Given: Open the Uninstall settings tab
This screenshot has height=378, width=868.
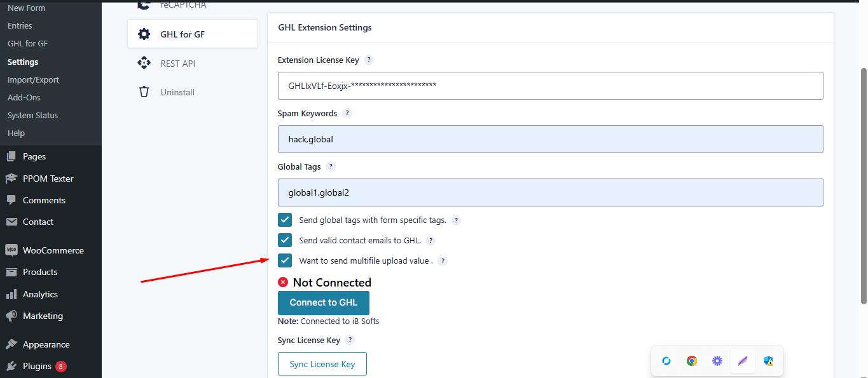Looking at the screenshot, I should tap(177, 92).
